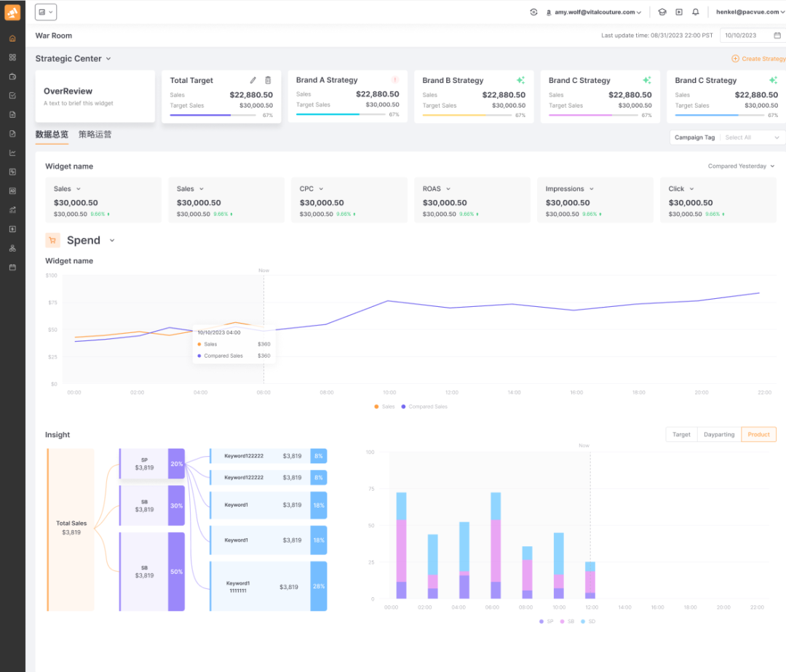Expand the Strategic Center dropdown
The image size is (786, 672).
tap(74, 59)
